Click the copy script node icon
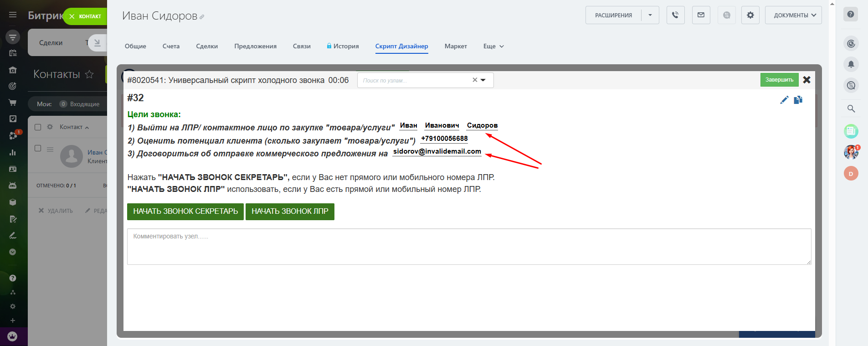 tap(798, 100)
